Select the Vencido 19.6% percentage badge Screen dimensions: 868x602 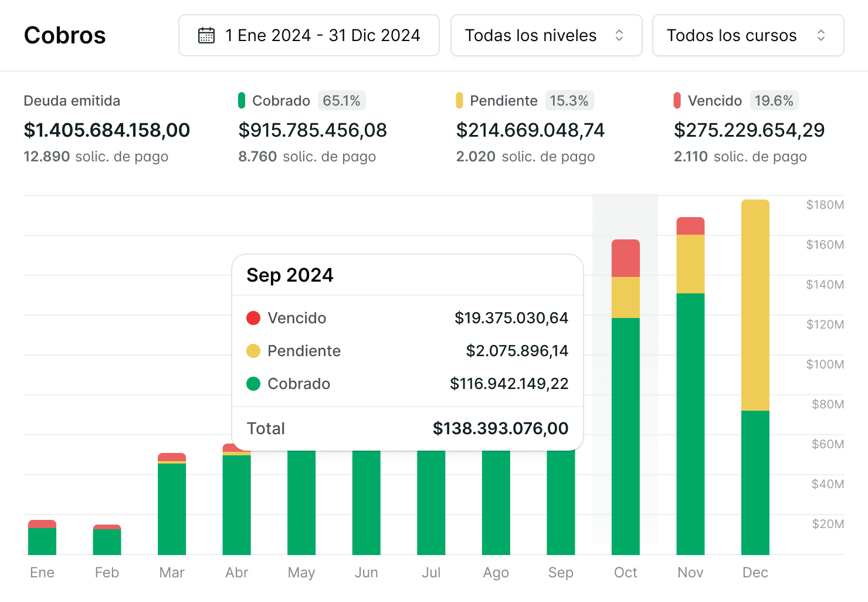click(774, 101)
